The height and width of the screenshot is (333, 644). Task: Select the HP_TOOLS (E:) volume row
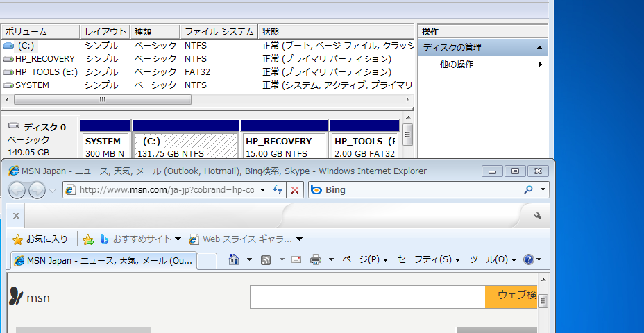[207, 72]
